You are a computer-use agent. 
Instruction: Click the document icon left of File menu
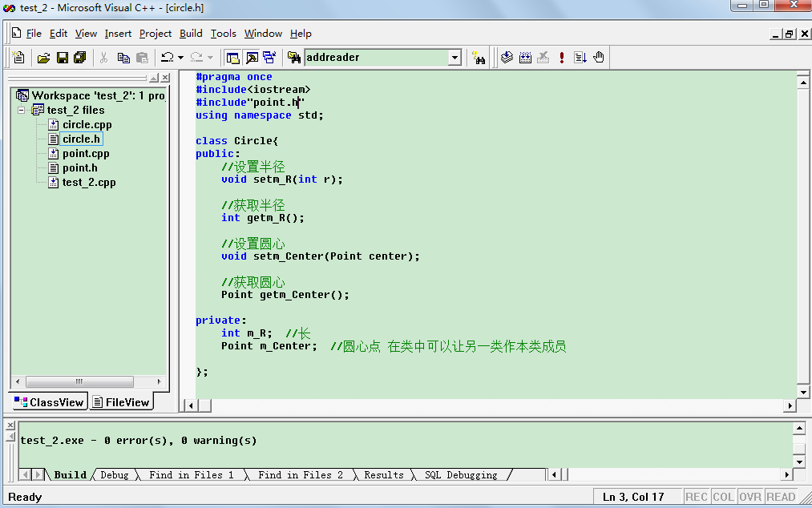click(x=17, y=33)
